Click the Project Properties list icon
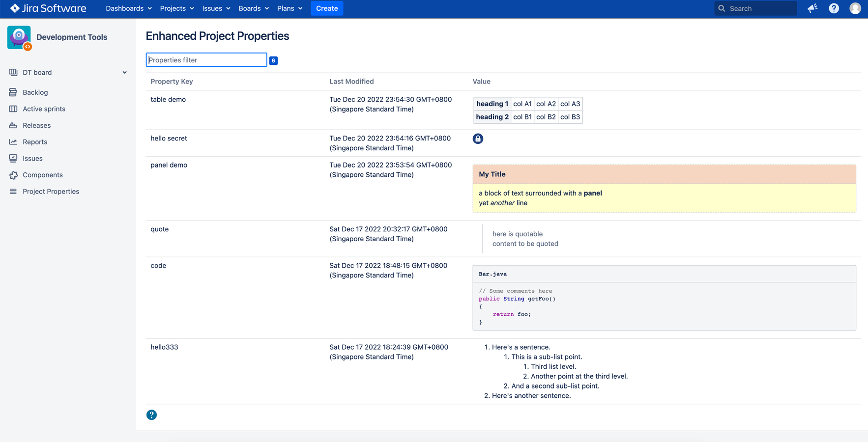Viewport: 868px width, 442px height. [x=13, y=192]
